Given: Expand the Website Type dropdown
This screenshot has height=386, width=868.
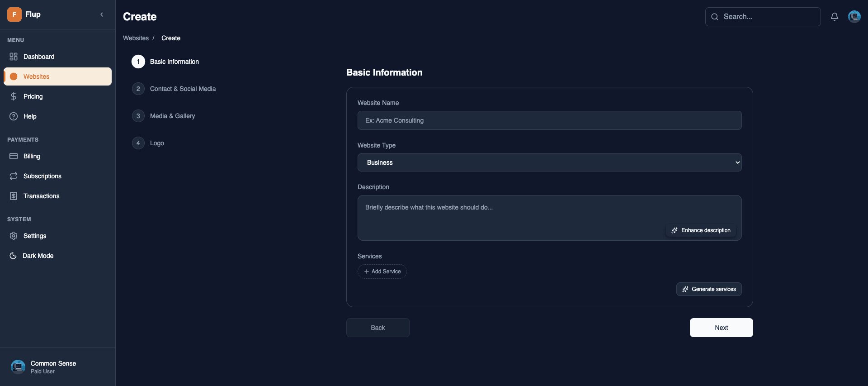Looking at the screenshot, I should [x=549, y=162].
